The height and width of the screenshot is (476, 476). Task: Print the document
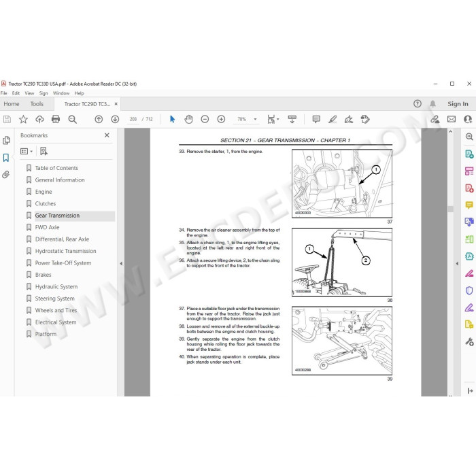click(x=56, y=119)
